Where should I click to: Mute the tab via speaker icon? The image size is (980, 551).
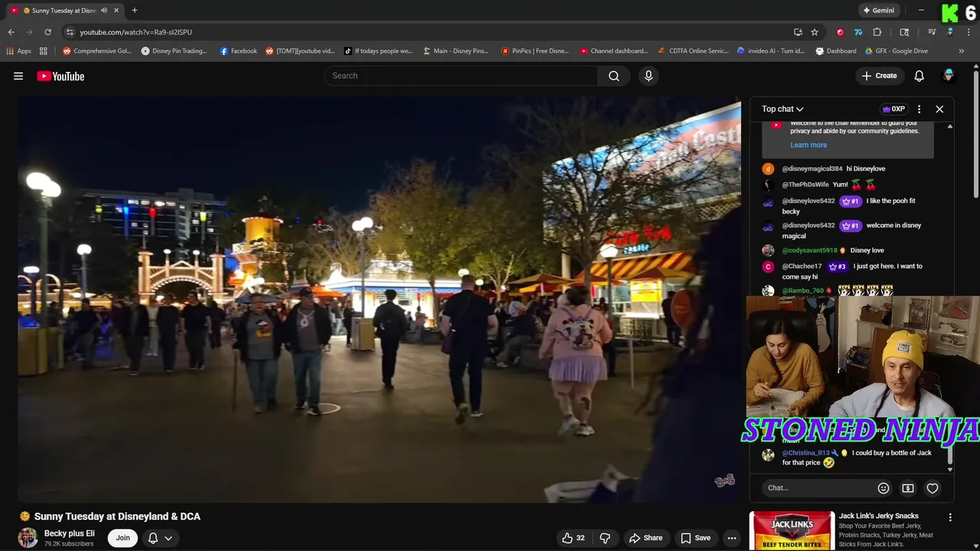(x=104, y=11)
